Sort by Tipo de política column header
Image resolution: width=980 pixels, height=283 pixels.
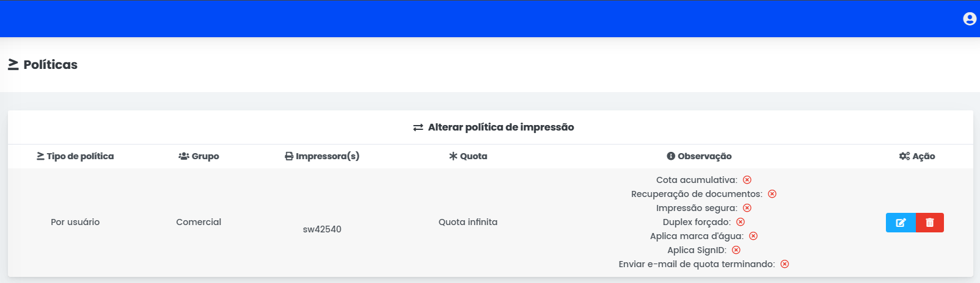(75, 156)
